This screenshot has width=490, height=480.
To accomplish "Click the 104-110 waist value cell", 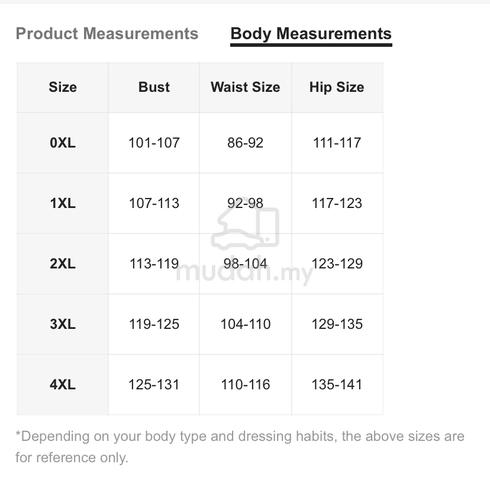I will click(x=245, y=324).
